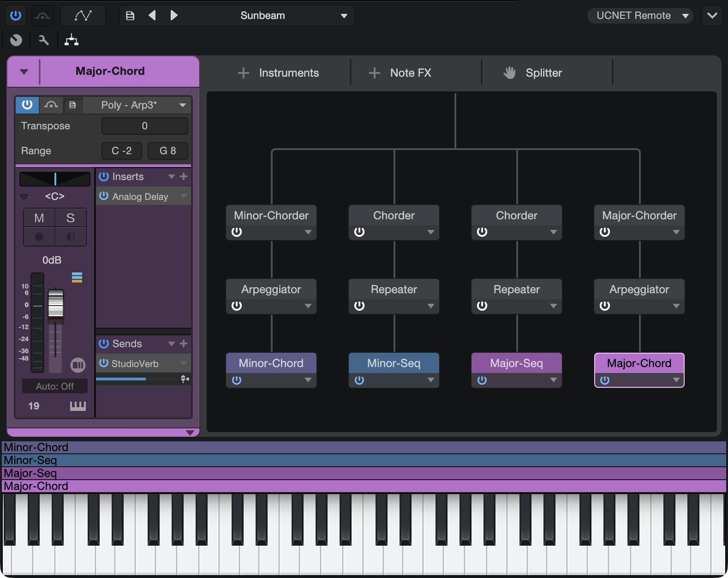Select the Minor-Chord key range strip
The width and height of the screenshot is (728, 578).
pyautogui.click(x=364, y=447)
